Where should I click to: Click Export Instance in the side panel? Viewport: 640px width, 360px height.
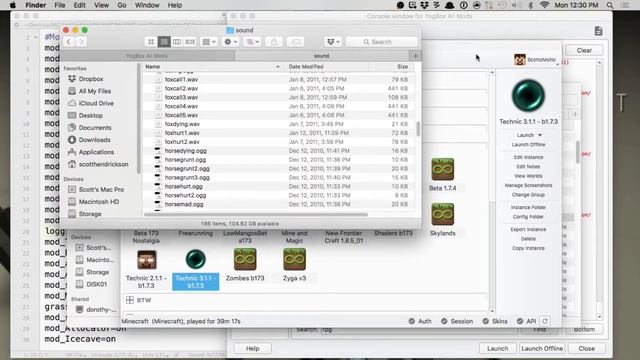(x=528, y=229)
